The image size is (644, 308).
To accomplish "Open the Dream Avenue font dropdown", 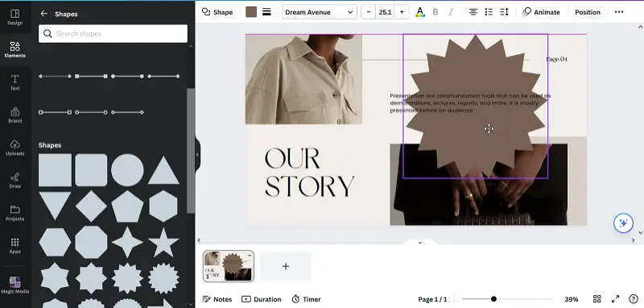I will (x=319, y=12).
